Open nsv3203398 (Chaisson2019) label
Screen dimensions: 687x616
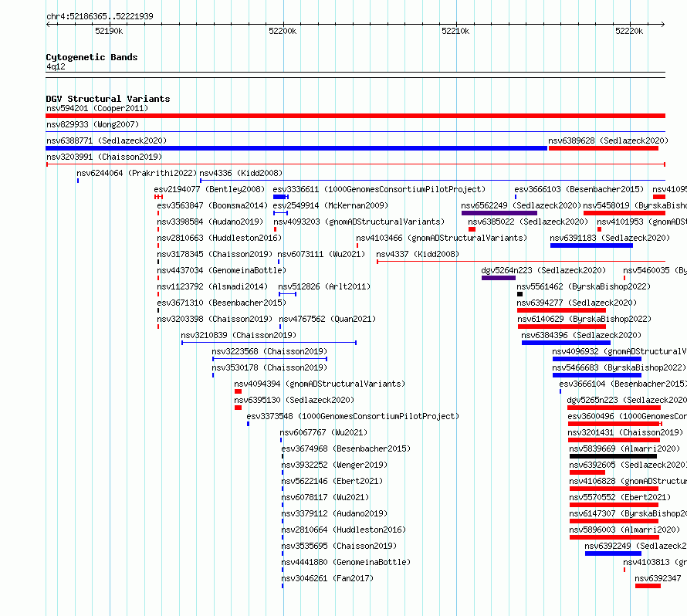[x=215, y=319]
